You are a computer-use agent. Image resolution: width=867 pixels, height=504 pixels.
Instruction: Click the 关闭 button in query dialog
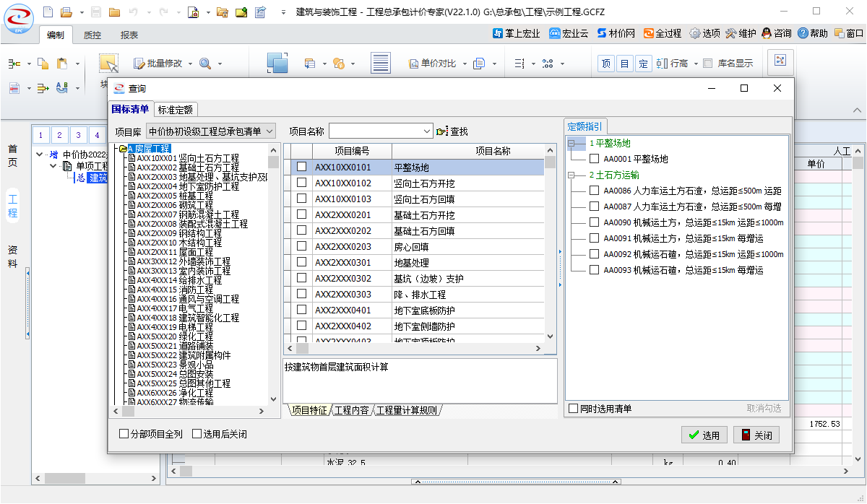point(756,435)
